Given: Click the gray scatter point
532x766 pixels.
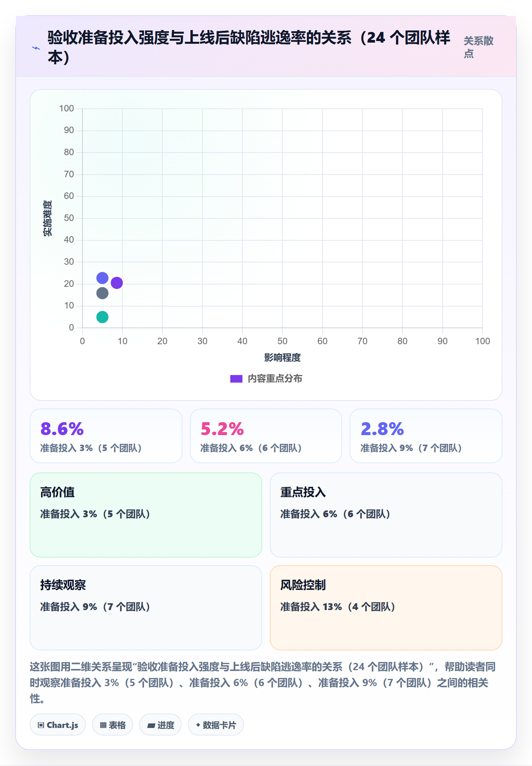Looking at the screenshot, I should (102, 293).
